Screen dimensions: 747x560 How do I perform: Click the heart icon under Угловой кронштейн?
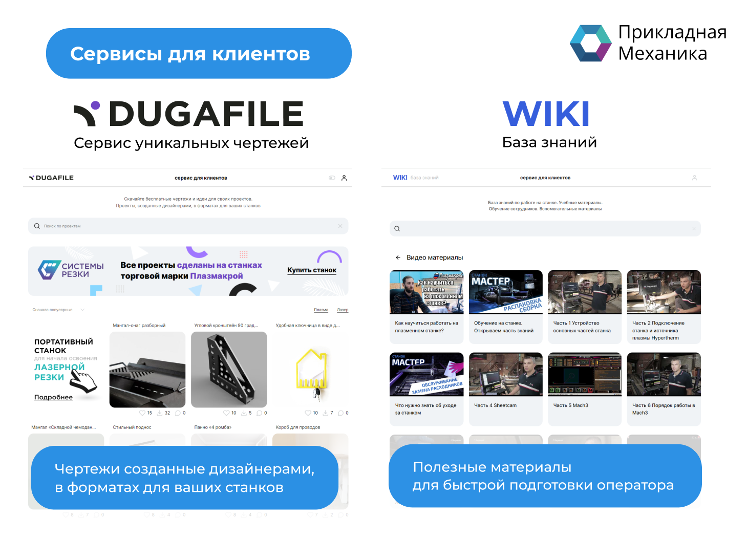pos(226,413)
